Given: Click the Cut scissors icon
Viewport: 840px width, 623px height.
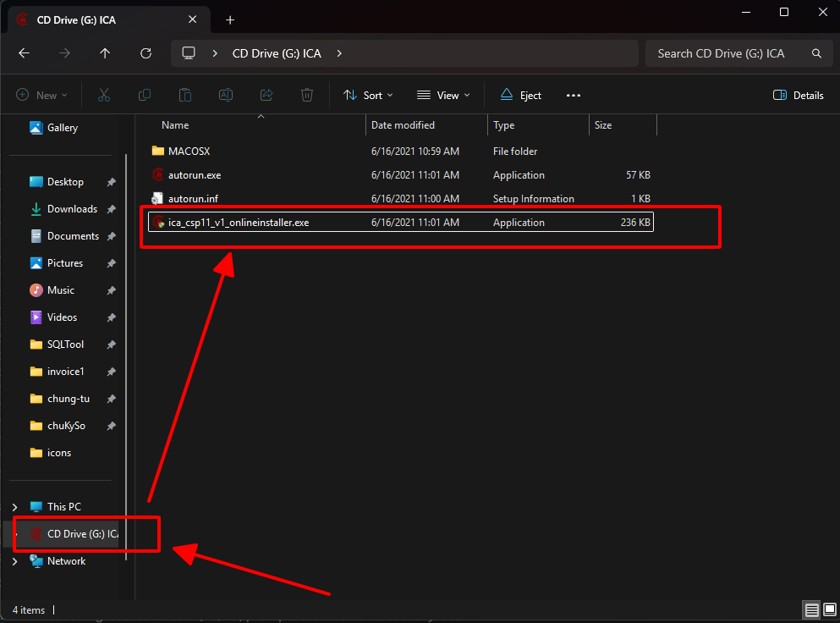Looking at the screenshot, I should tap(104, 96).
